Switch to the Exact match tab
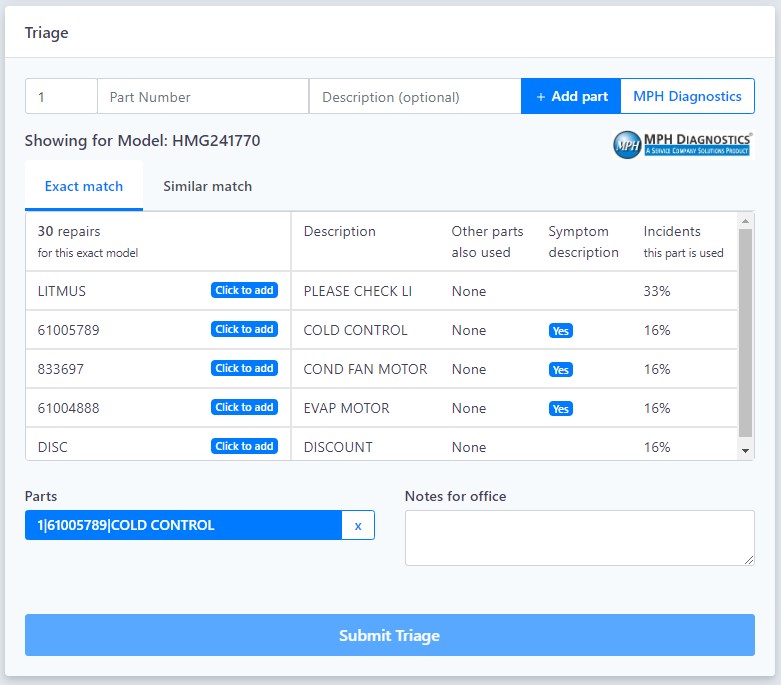781x685 pixels. coord(84,186)
